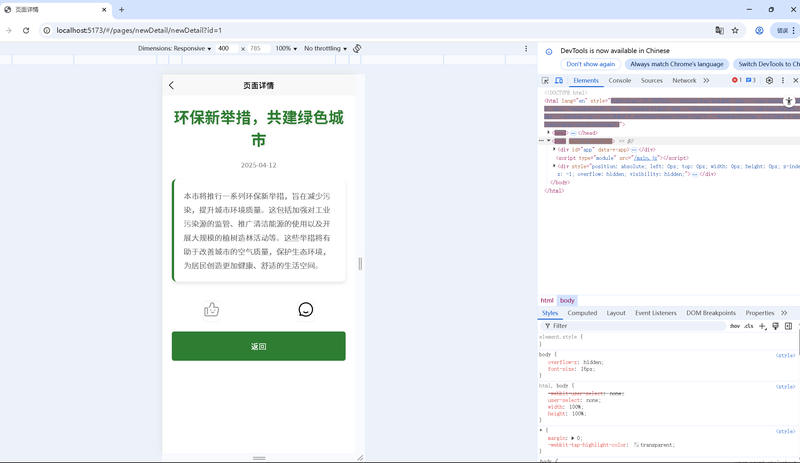This screenshot has height=463, width=800.
Task: Collapse the body element node
Action: click(x=549, y=141)
